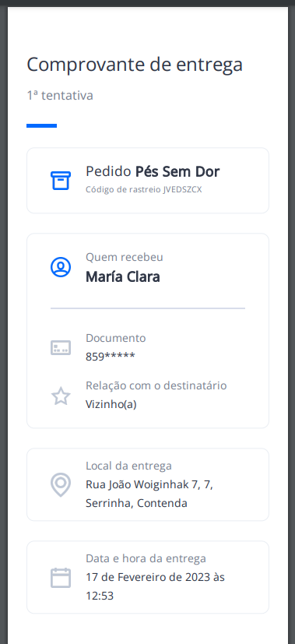Image resolution: width=295 pixels, height=644 pixels.
Task: Select 'Data e hora da entrega' label
Action: coord(146,558)
